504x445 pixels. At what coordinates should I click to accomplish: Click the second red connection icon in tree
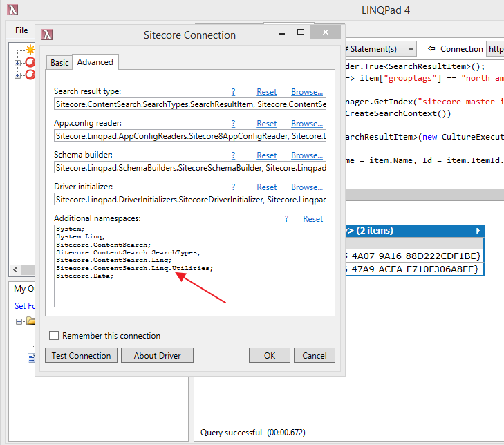tap(30, 75)
